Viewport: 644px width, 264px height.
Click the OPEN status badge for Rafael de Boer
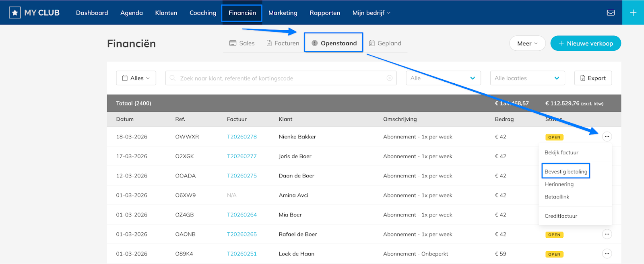554,235
